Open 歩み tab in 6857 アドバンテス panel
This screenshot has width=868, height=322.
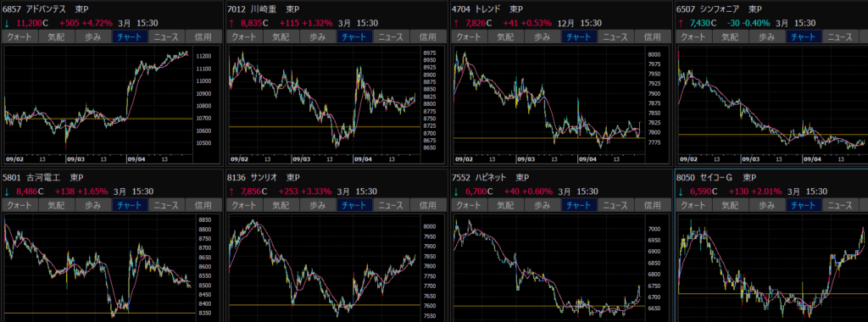coord(93,37)
